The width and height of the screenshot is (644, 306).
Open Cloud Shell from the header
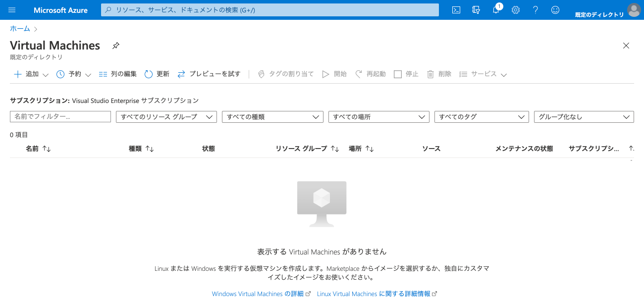tap(456, 10)
